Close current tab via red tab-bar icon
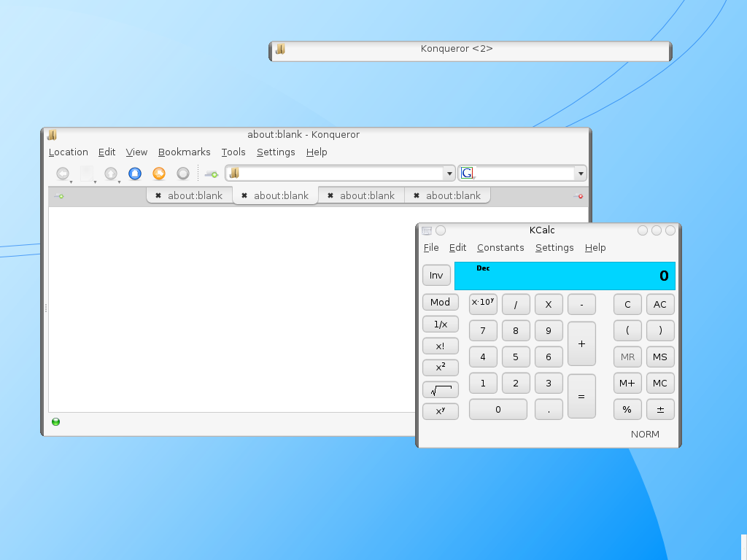This screenshot has width=747, height=560. (x=578, y=196)
